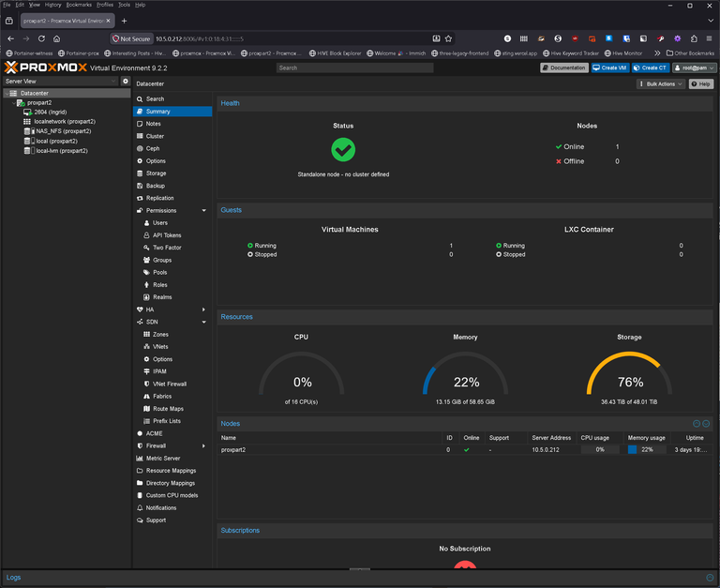Collapse the Nodes panel with the up-arrow icon
720x588 pixels.
pyautogui.click(x=697, y=424)
